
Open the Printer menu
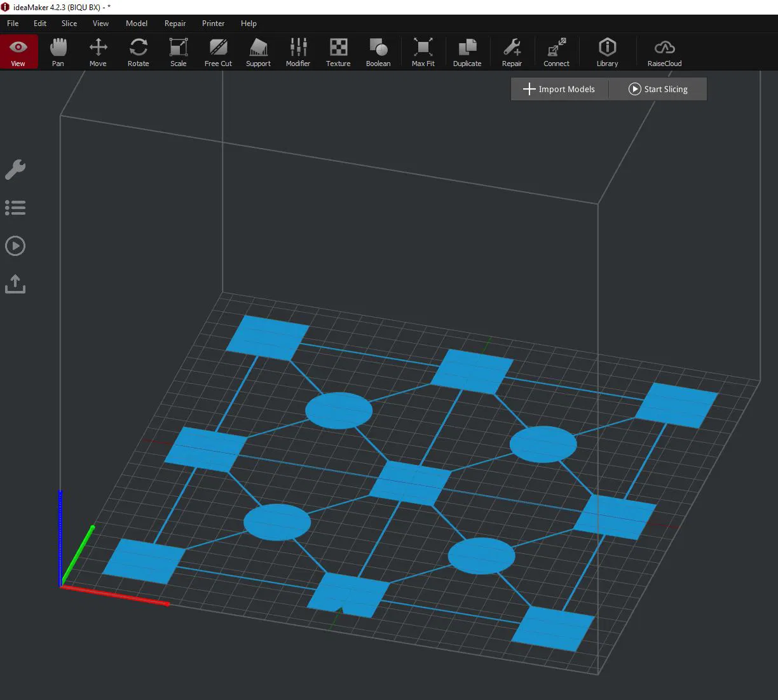click(x=213, y=24)
